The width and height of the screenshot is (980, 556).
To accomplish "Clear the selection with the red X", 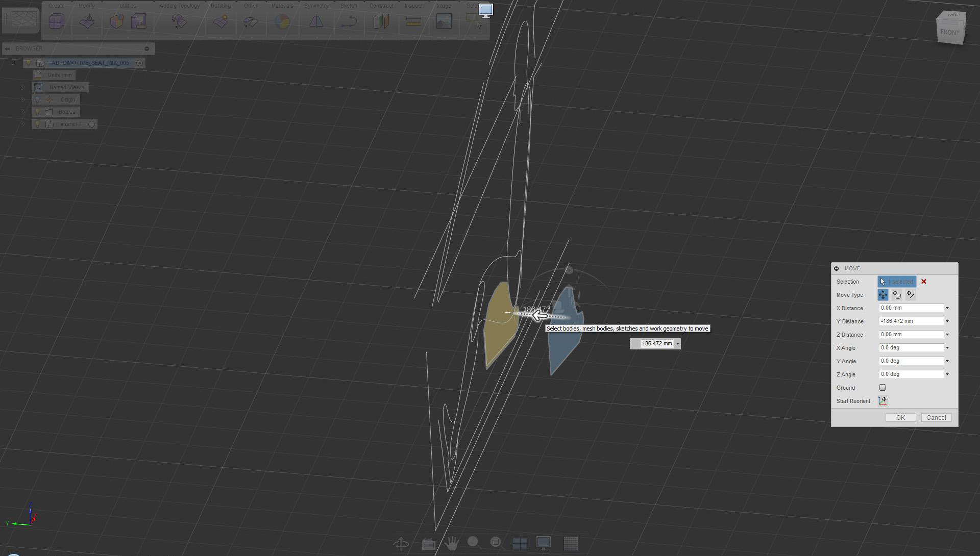I will point(923,282).
